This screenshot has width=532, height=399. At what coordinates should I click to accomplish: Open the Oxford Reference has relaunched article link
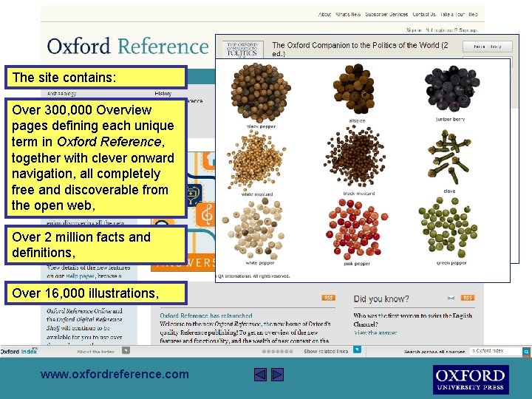coord(206,316)
